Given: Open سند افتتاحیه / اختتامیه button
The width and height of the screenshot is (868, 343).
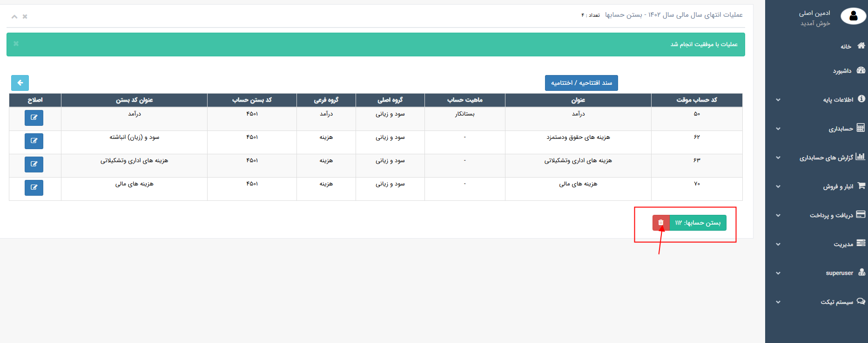Looking at the screenshot, I should click(x=581, y=83).
